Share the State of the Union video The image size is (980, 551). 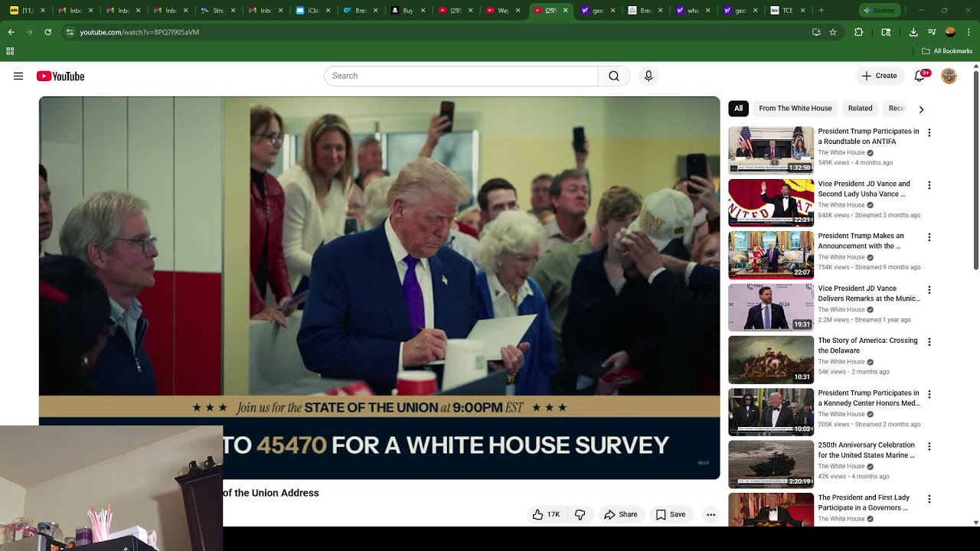(620, 514)
